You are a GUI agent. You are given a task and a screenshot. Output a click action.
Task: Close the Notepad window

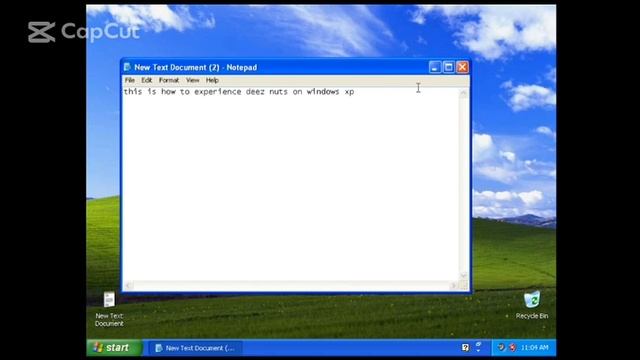(x=462, y=67)
